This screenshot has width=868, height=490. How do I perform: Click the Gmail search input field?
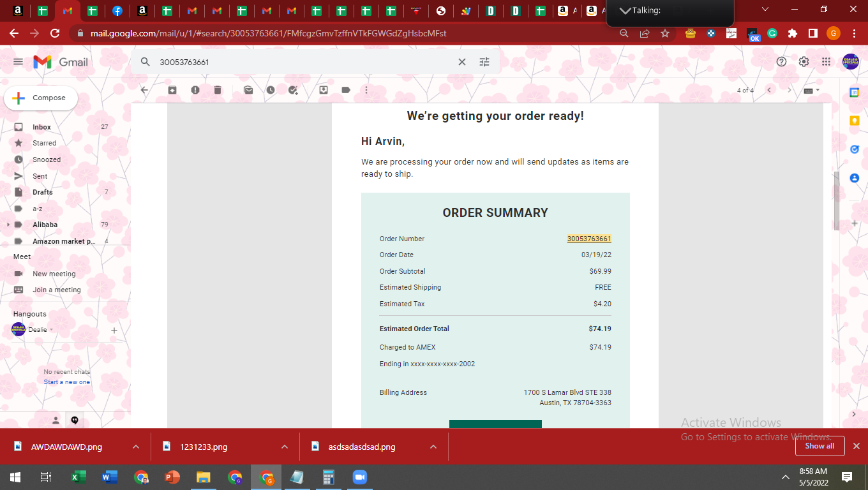[306, 62]
